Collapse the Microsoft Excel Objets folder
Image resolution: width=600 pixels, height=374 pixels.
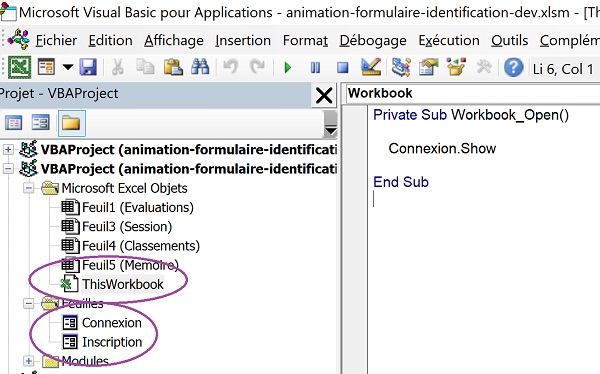(29, 188)
